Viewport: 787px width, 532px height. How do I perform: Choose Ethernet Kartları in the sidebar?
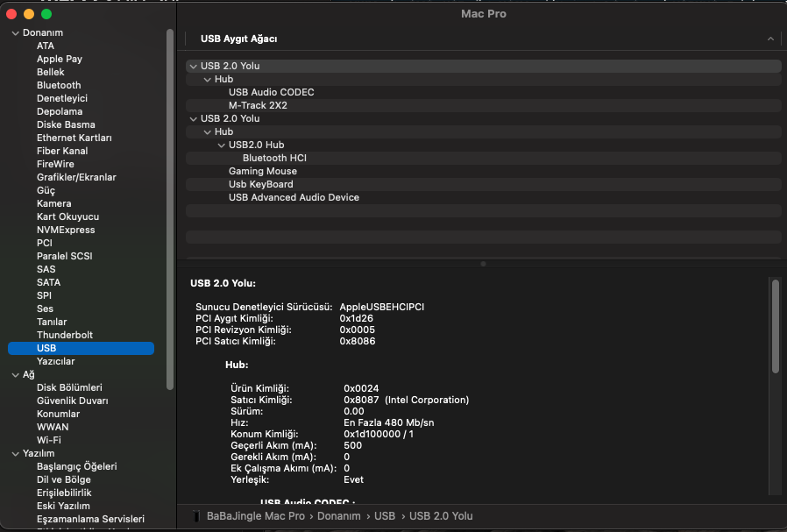(74, 138)
